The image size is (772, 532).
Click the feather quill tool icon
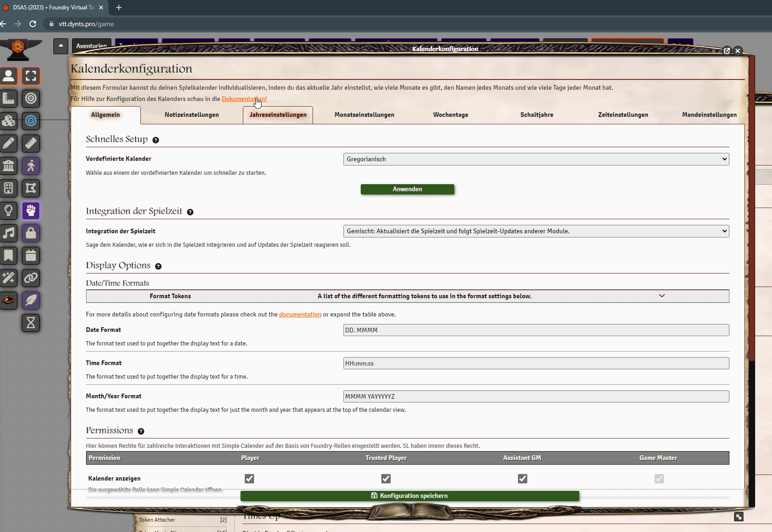[x=31, y=301]
